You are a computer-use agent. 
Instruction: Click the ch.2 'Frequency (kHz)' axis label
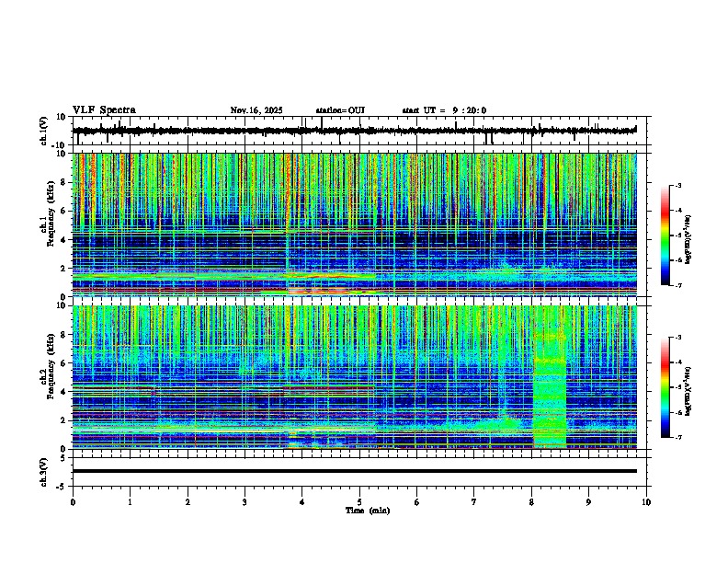coord(51,366)
